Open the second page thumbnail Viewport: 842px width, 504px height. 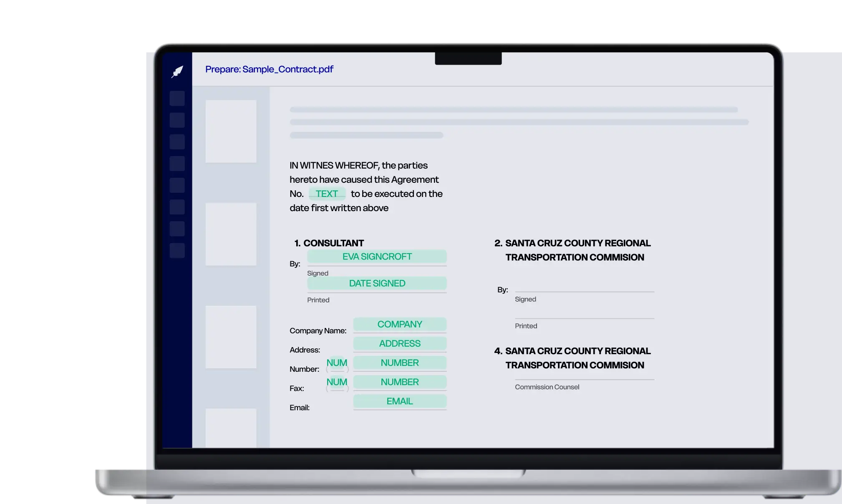[231, 234]
